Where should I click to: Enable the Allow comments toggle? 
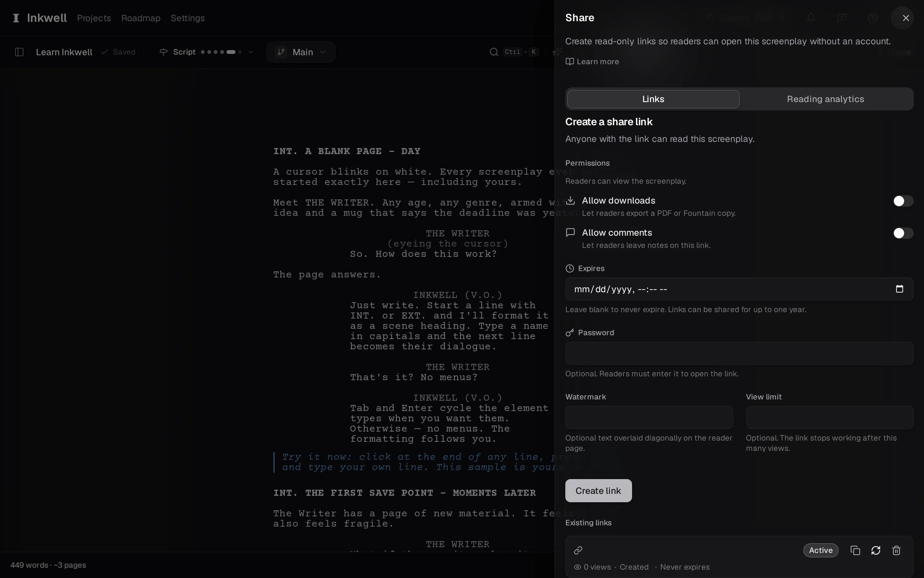coord(903,233)
